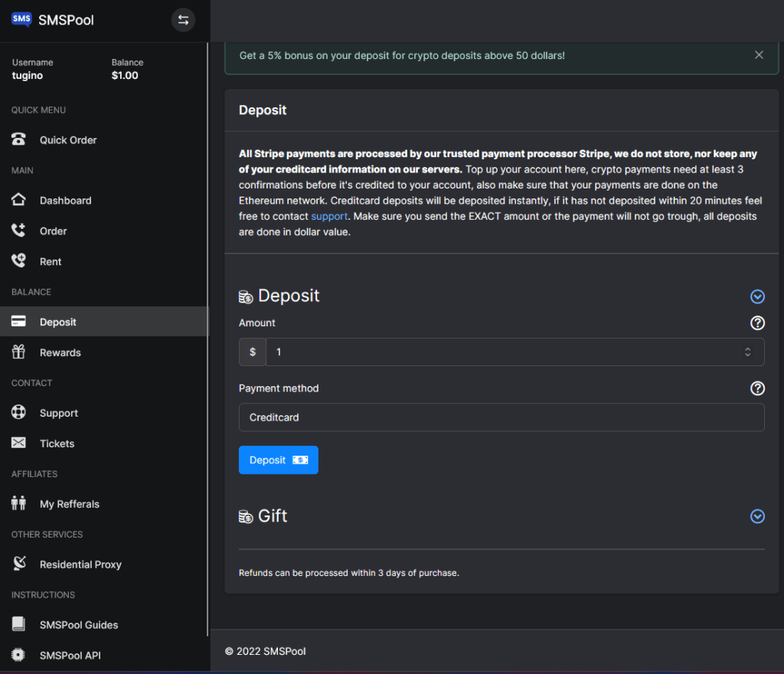Dismiss the 5% crypto bonus banner
This screenshot has height=674, width=784.
click(x=759, y=55)
